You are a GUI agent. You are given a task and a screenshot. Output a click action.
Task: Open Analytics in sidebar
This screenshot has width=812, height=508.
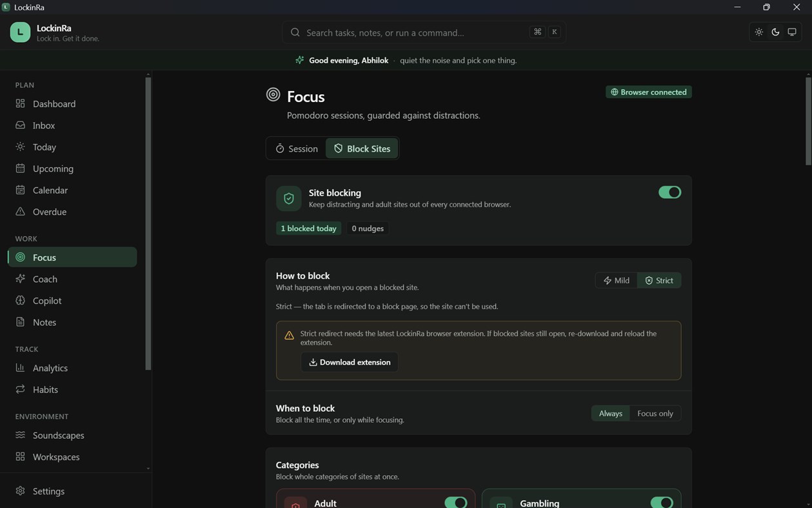pos(72,368)
